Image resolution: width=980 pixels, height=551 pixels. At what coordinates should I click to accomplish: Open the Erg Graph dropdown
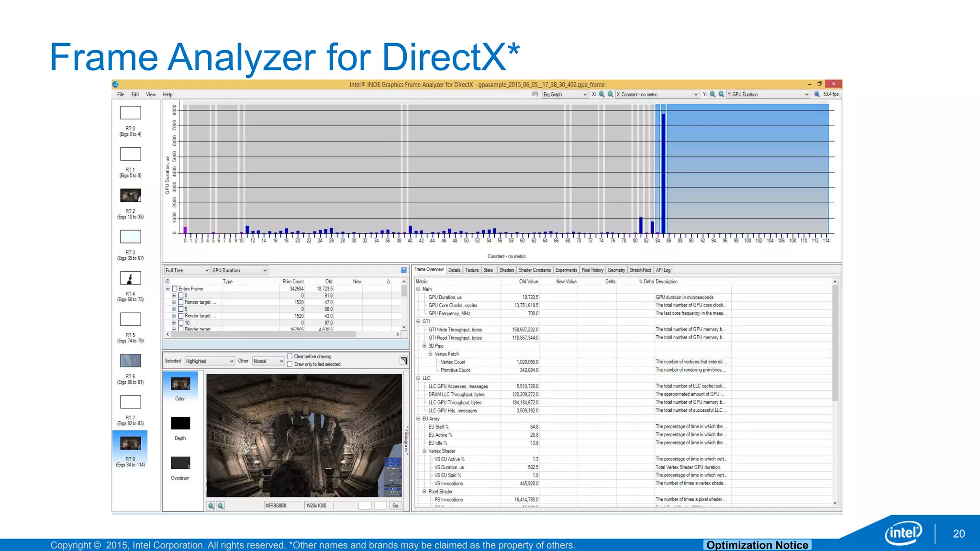point(565,94)
